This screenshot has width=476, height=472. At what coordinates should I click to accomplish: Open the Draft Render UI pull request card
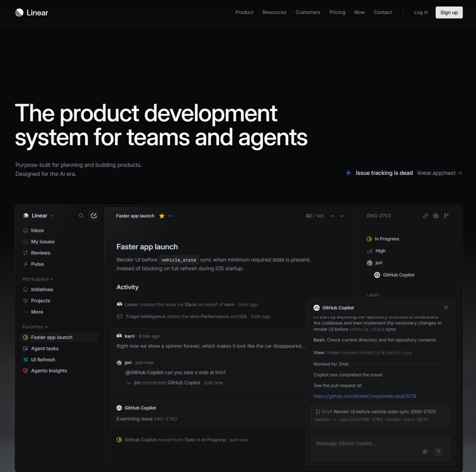pyautogui.click(x=380, y=416)
